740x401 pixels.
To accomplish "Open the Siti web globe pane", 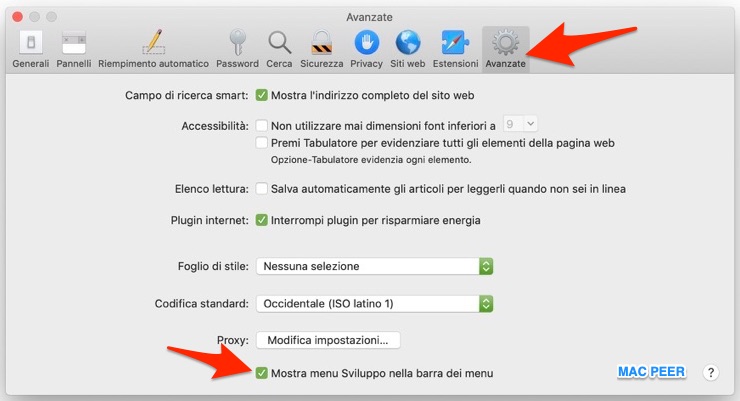I will pos(408,49).
